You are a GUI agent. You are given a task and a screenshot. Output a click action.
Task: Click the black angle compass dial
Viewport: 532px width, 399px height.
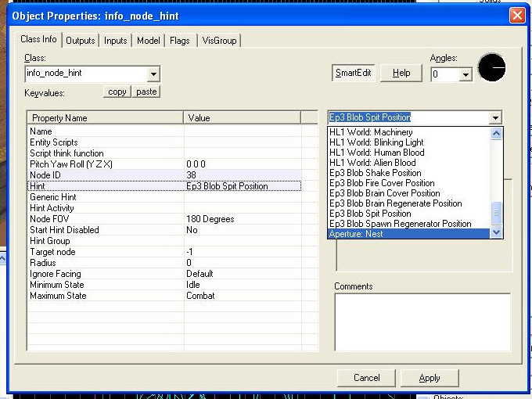(491, 67)
